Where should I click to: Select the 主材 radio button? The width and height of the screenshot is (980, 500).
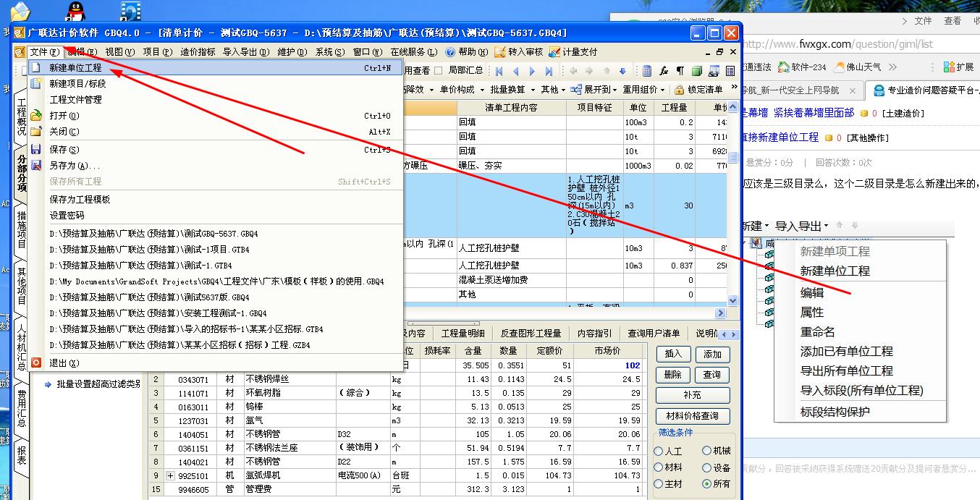(x=659, y=484)
